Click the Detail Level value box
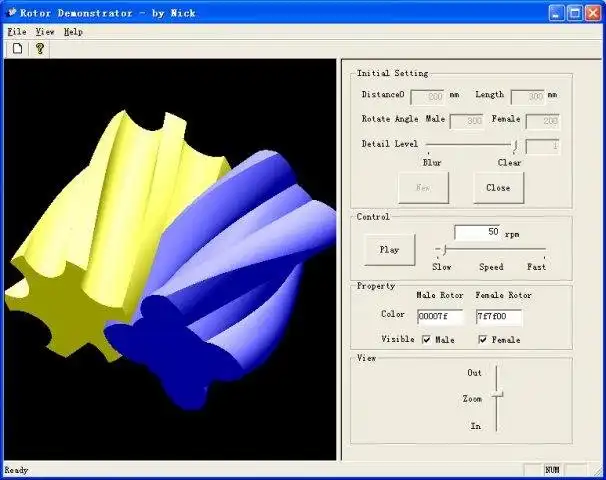The image size is (606, 480). (x=543, y=146)
